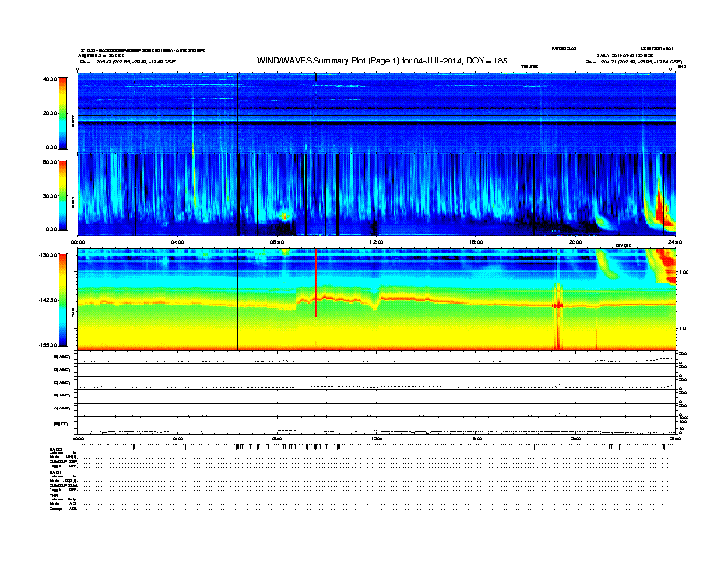Click the 24:00 label below the RAD1 spectrogram
Image resolution: width=728 pixels, height=563 pixels.
tap(675, 242)
